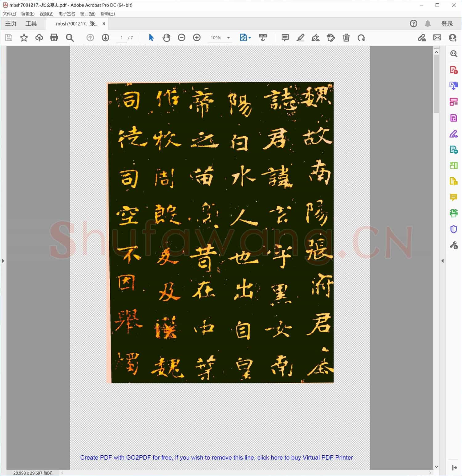Collapse the right tools pane
This screenshot has width=462, height=476.
tap(443, 261)
